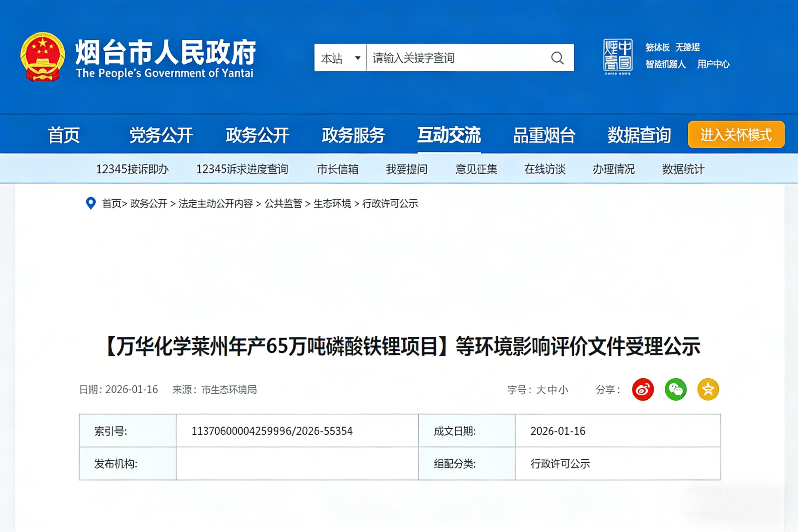Share article to Weibo
Image resolution: width=798 pixels, height=532 pixels.
[x=643, y=389]
